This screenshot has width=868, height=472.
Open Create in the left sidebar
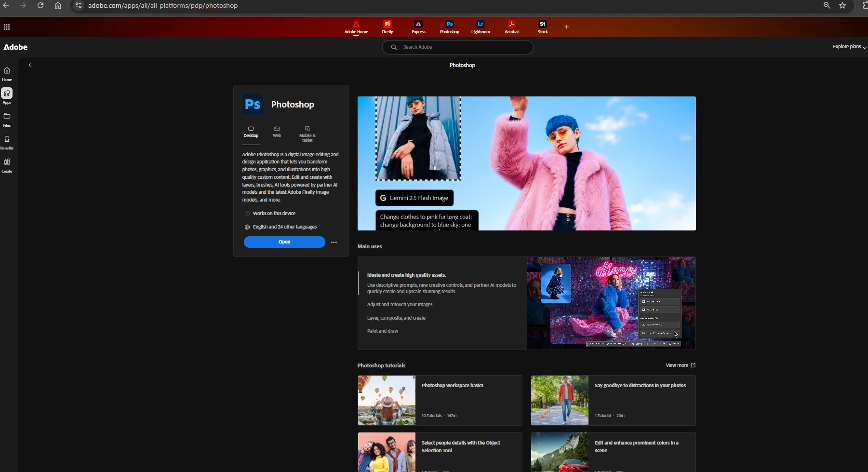pos(7,165)
